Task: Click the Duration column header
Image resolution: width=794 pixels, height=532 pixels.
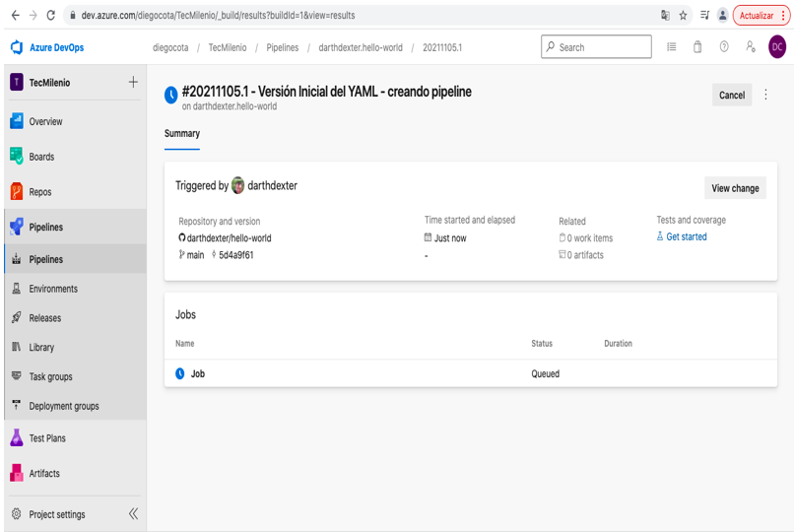Action: tap(618, 343)
